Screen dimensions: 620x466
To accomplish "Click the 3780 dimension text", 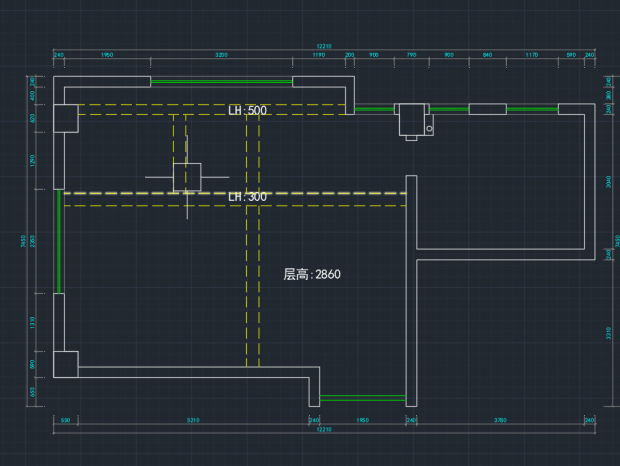I will coord(500,420).
